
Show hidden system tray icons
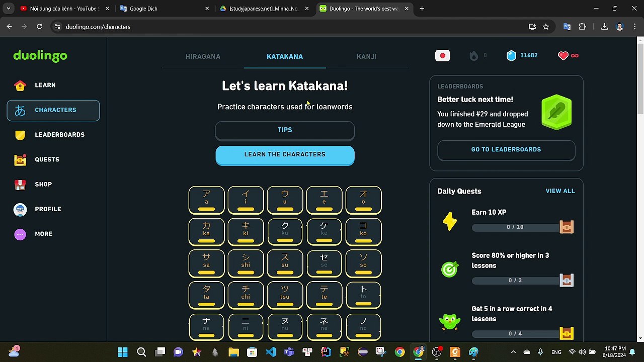click(513, 352)
